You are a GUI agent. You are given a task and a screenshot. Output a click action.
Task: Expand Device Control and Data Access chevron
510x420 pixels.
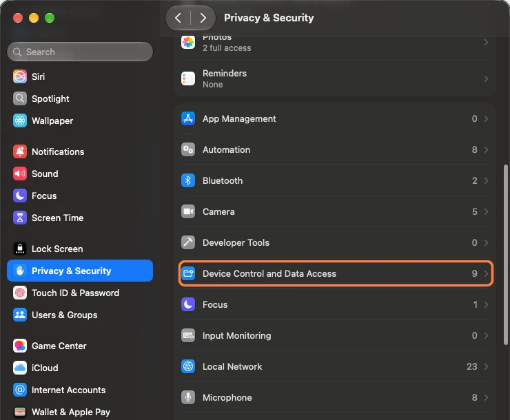(x=486, y=273)
